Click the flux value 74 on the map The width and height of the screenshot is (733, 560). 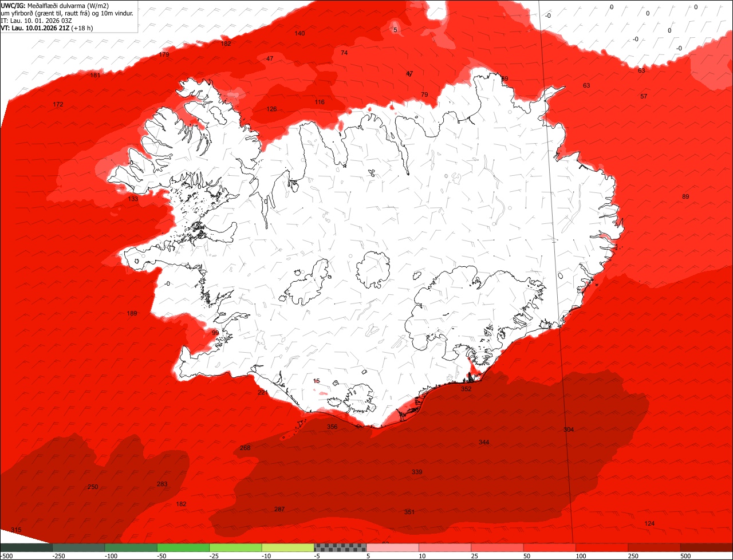pyautogui.click(x=344, y=53)
